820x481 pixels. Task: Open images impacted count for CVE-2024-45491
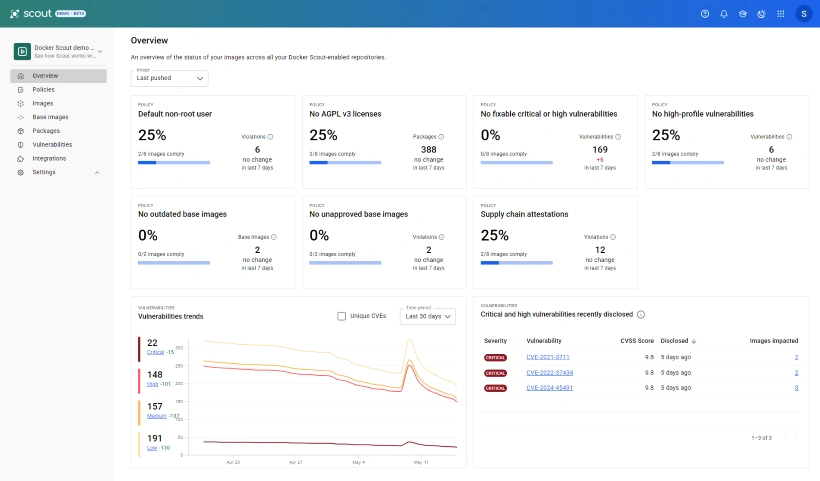point(796,388)
